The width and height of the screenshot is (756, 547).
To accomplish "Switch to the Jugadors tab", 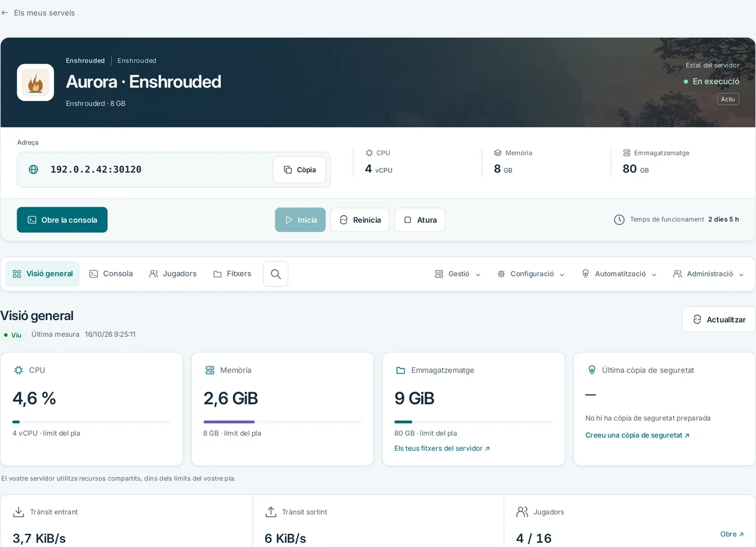I will (x=172, y=274).
